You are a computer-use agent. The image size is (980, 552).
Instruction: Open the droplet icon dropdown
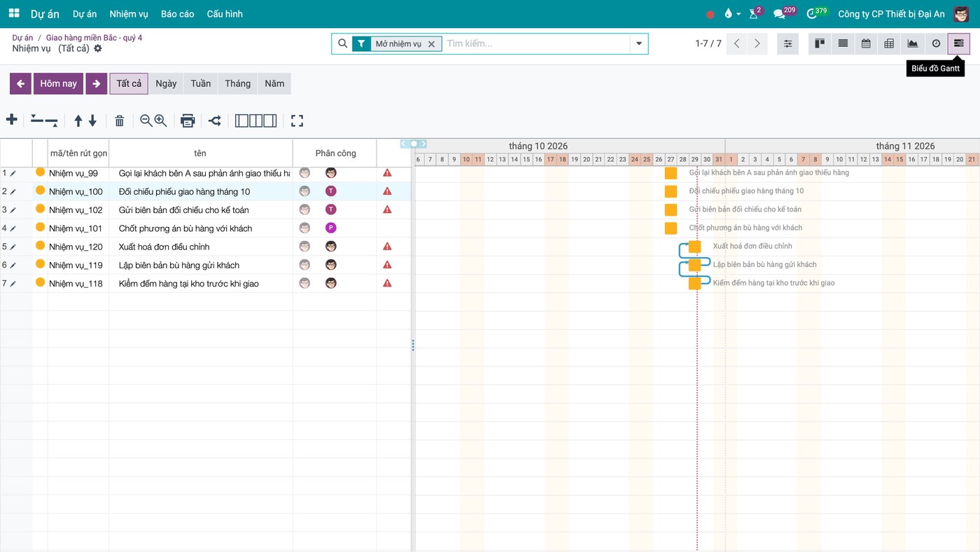(x=731, y=14)
